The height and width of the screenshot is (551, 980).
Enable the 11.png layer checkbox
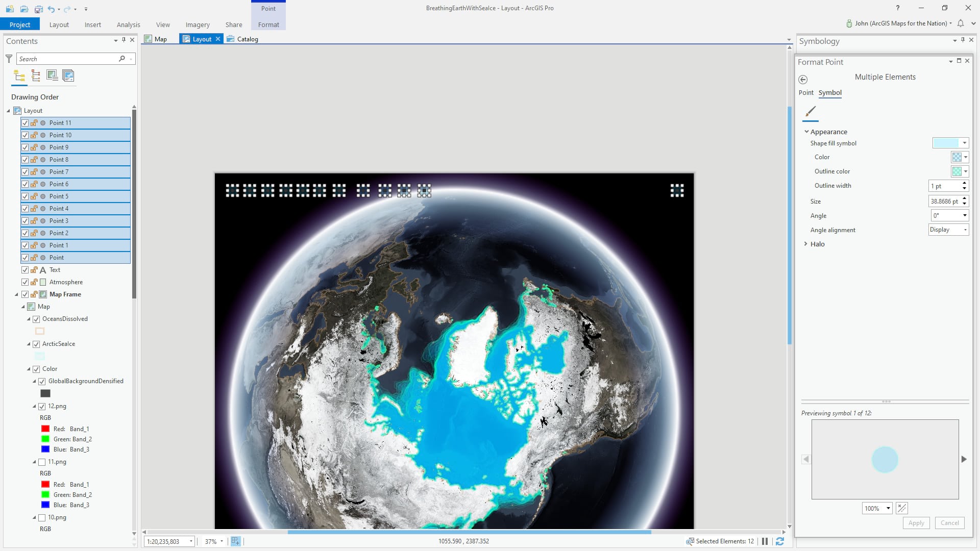(42, 462)
